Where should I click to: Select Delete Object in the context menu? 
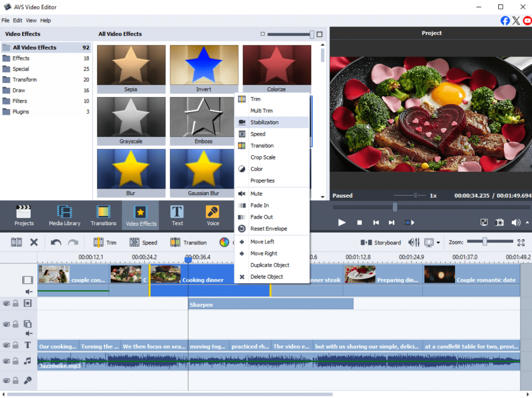pos(267,277)
